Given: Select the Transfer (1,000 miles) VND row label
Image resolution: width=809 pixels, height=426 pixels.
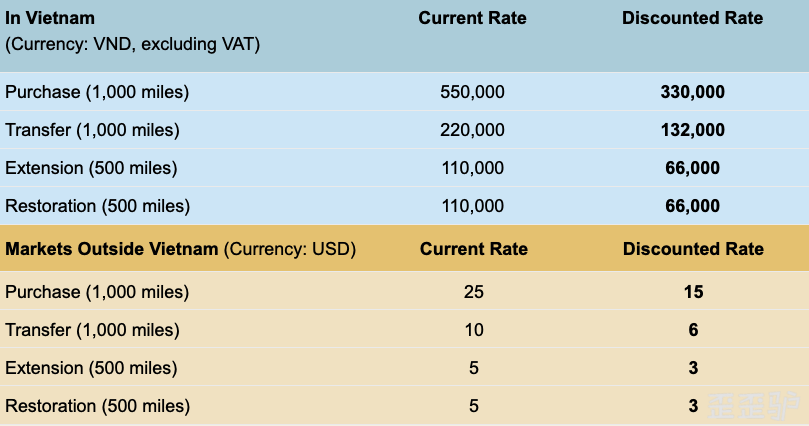Looking at the screenshot, I should pyautogui.click(x=92, y=130).
